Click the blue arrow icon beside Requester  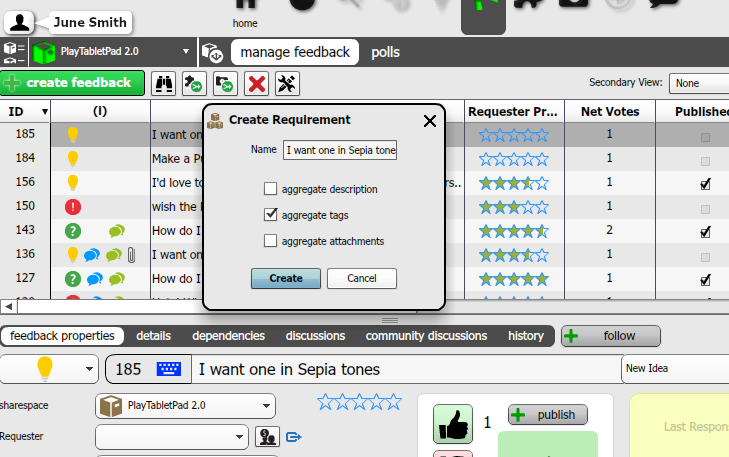point(294,436)
